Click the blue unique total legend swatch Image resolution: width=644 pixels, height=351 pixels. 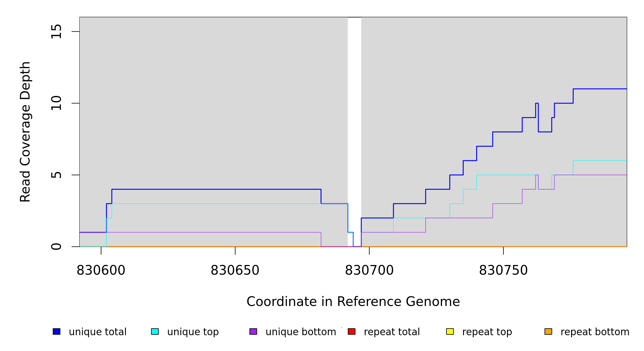coord(56,331)
